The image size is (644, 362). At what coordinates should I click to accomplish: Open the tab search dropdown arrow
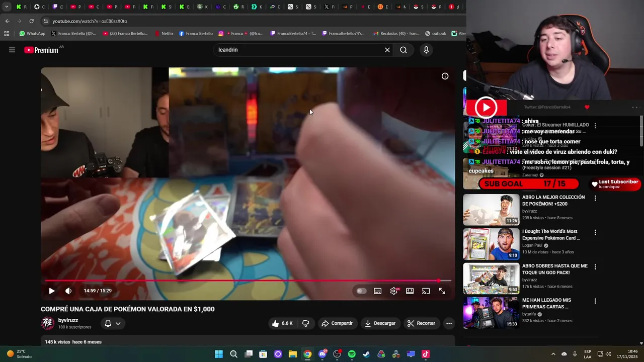tap(7, 7)
